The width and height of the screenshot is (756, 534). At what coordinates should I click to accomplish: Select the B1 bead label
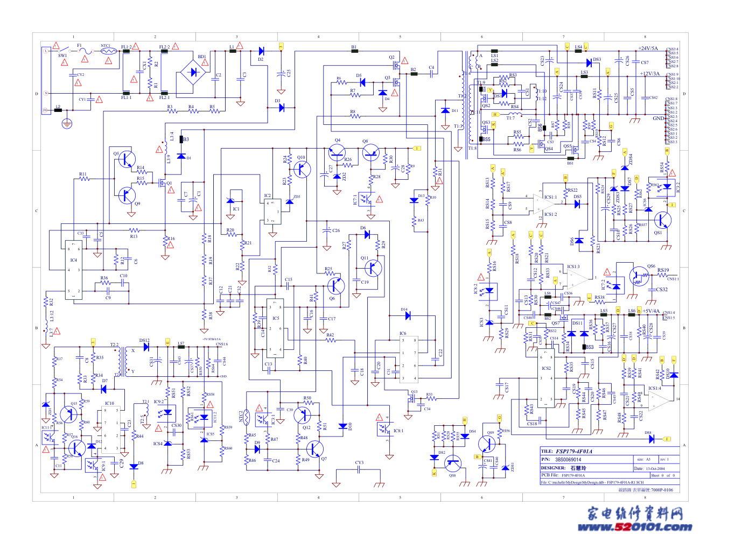pos(354,47)
